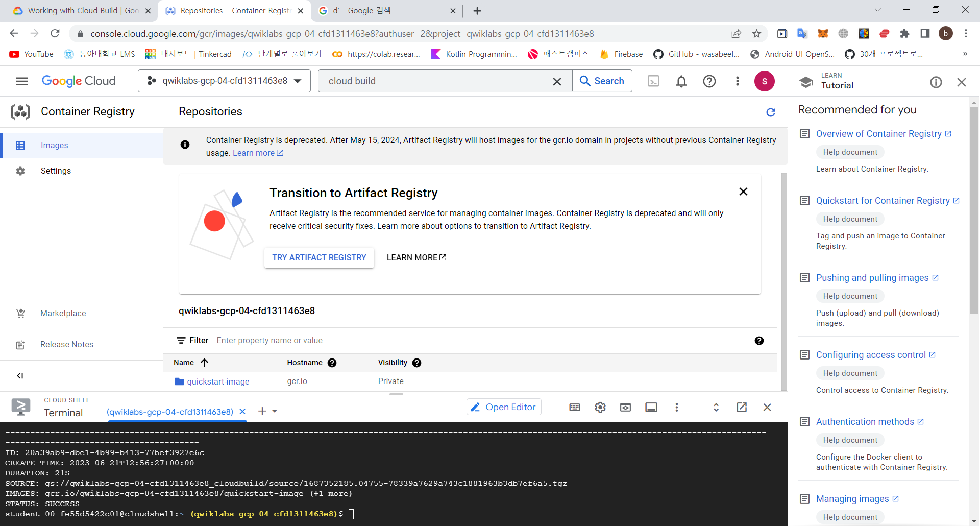Refresh the Repositories list
The width and height of the screenshot is (980, 526).
771,112
